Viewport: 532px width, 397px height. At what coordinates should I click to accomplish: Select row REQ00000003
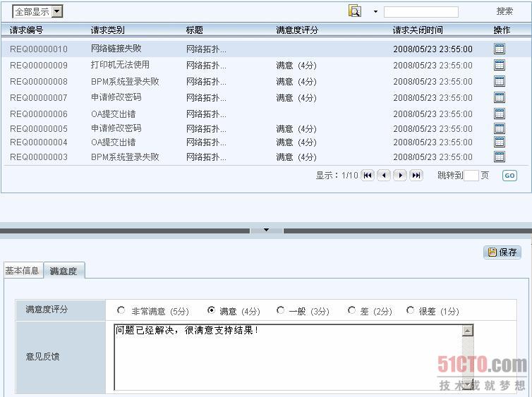pyautogui.click(x=266, y=157)
